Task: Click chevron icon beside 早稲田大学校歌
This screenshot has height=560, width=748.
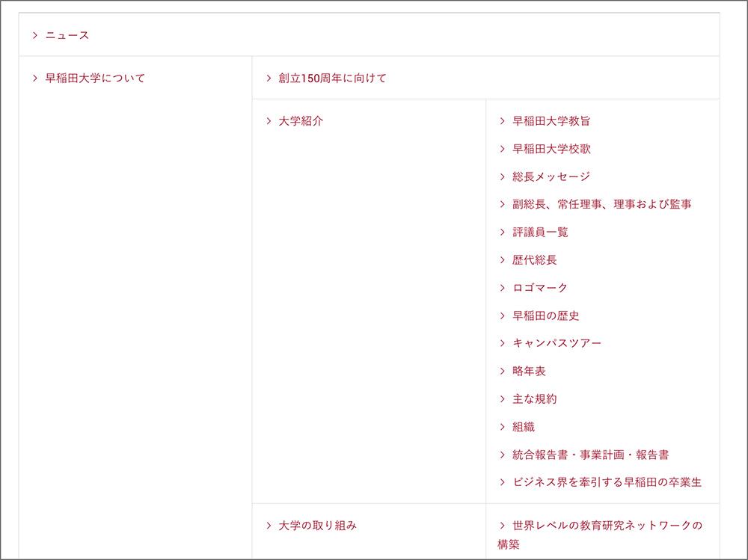Action: coord(502,149)
